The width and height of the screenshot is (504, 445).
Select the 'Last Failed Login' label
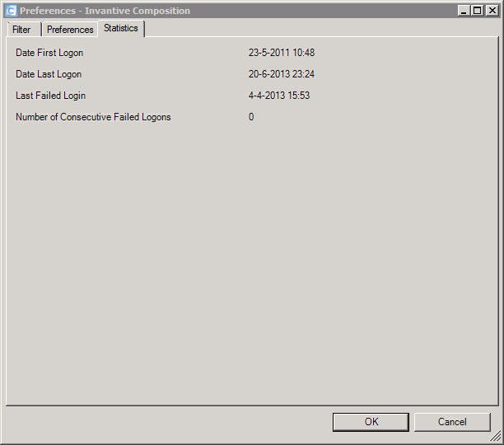coord(50,96)
